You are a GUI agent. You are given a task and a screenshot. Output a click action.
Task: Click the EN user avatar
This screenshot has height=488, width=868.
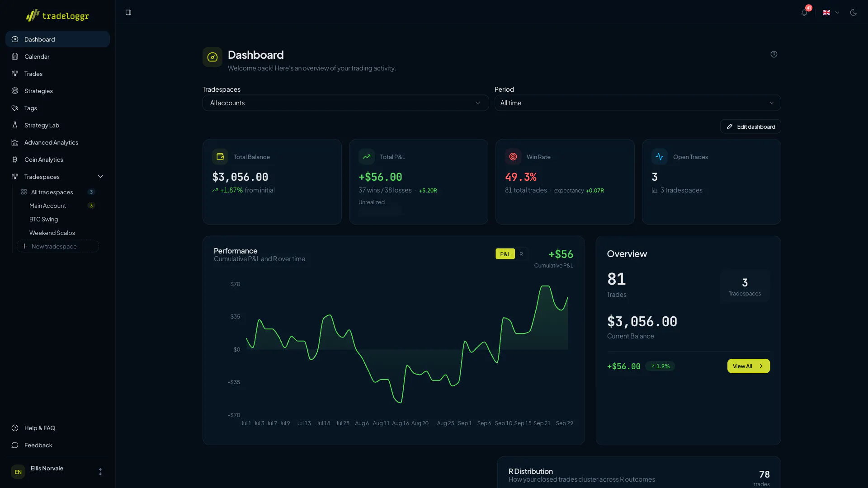click(x=18, y=472)
